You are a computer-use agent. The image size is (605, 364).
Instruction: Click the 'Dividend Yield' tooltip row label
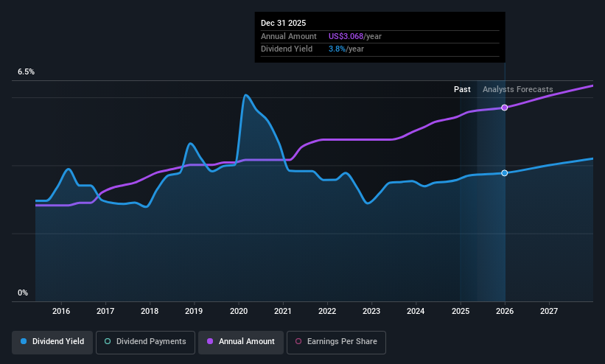[x=287, y=49]
